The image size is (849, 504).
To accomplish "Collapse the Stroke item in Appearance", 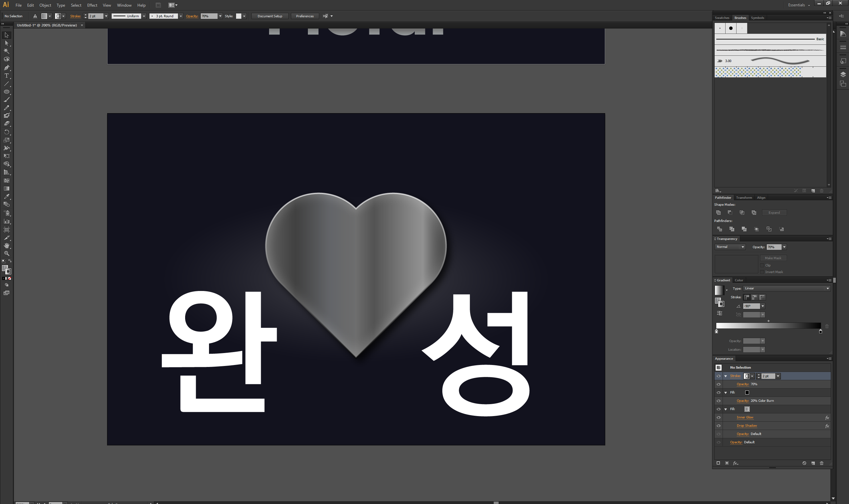I will tap(726, 376).
